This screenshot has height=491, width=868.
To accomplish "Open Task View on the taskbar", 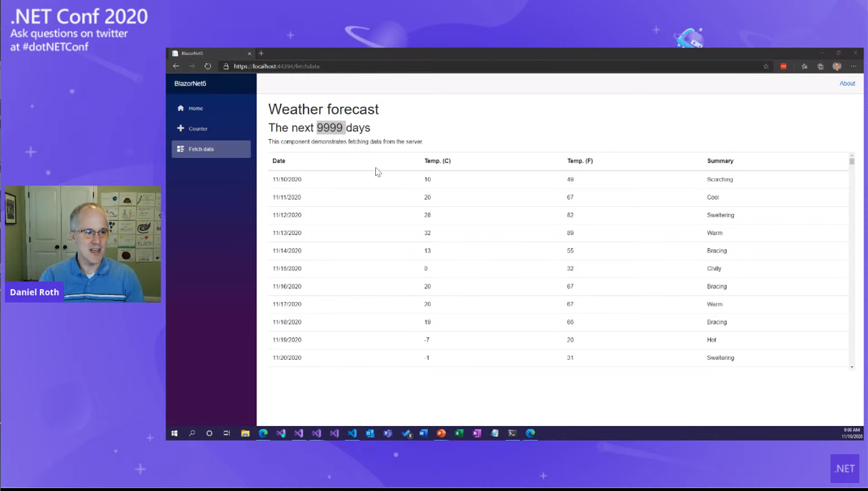I will pos(226,433).
